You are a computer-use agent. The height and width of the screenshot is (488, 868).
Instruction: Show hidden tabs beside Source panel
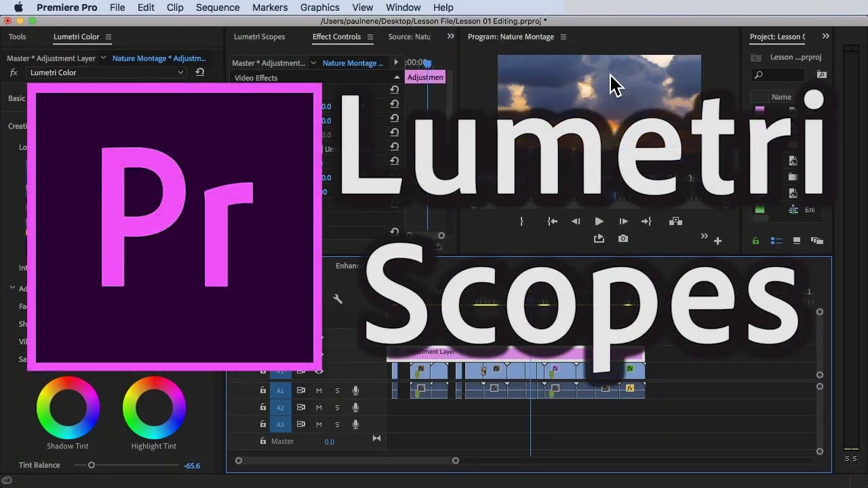tap(450, 37)
